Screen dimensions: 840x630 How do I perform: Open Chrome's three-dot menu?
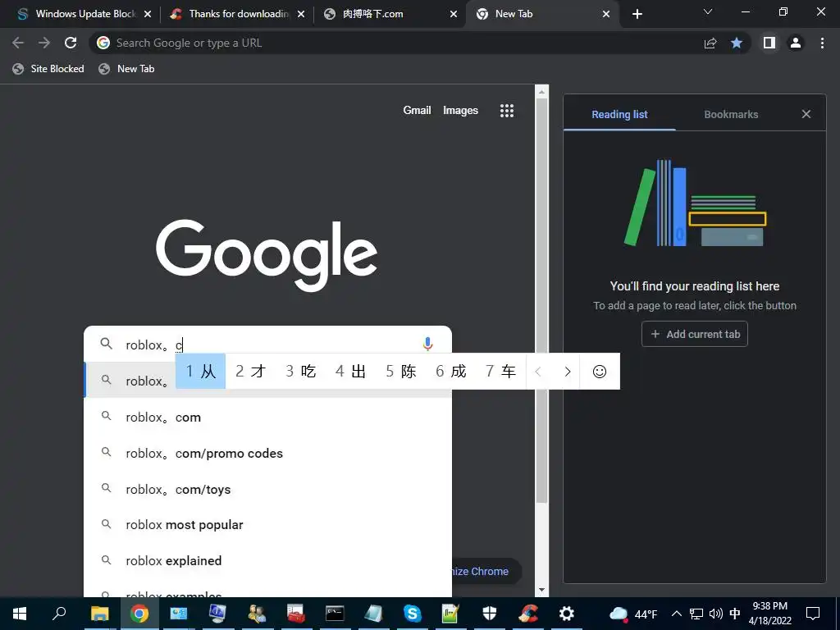click(822, 43)
